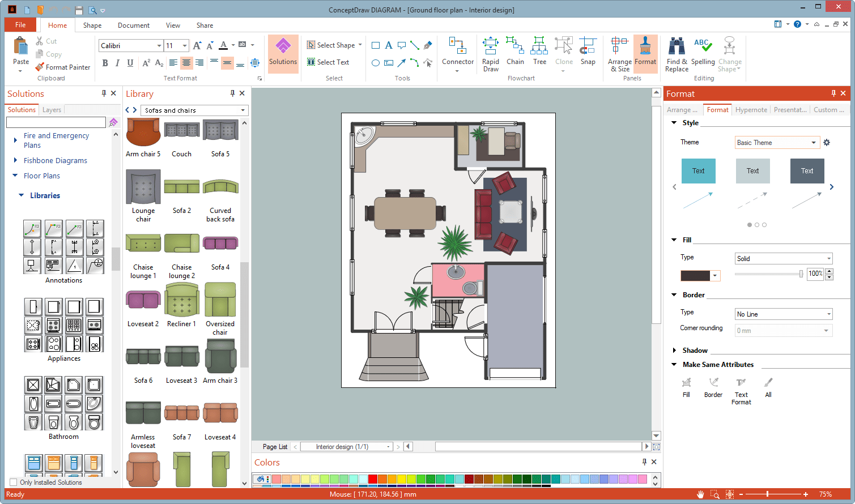This screenshot has width=855, height=504.
Task: Click the Format Painter tool
Action: (62, 67)
